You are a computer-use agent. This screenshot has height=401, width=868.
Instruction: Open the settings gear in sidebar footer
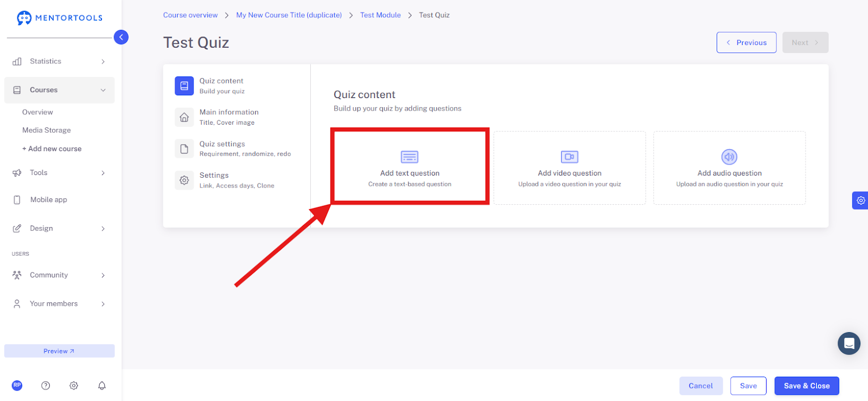coord(74,386)
